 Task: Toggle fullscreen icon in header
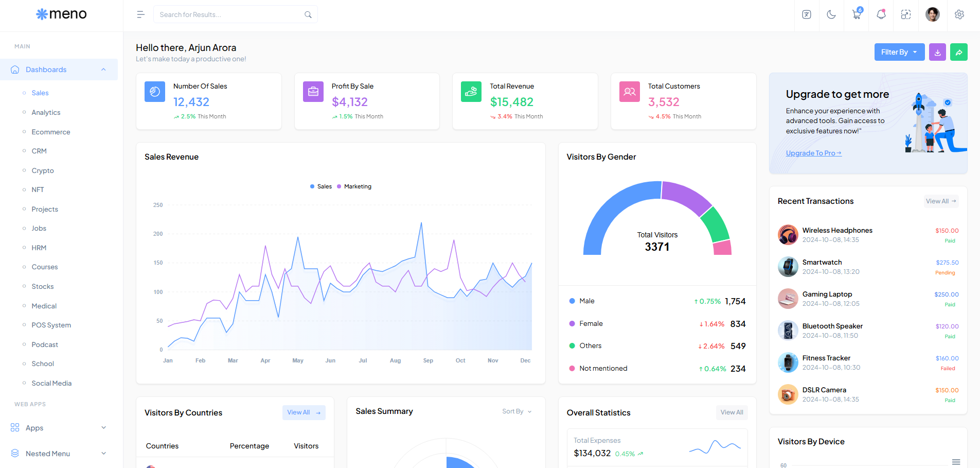click(906, 14)
